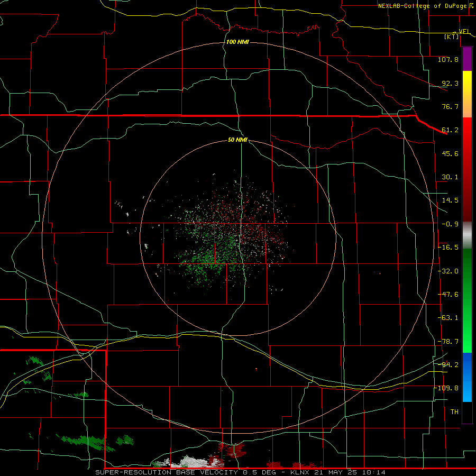This screenshot has height=476, width=476.
Task: Click the 61.2 legend value
Action: 450,130
